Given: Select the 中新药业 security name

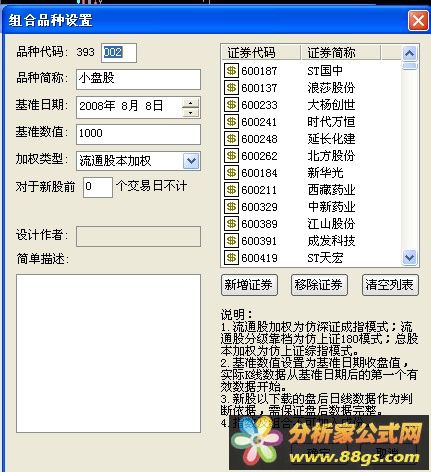Looking at the screenshot, I should pyautogui.click(x=331, y=207).
